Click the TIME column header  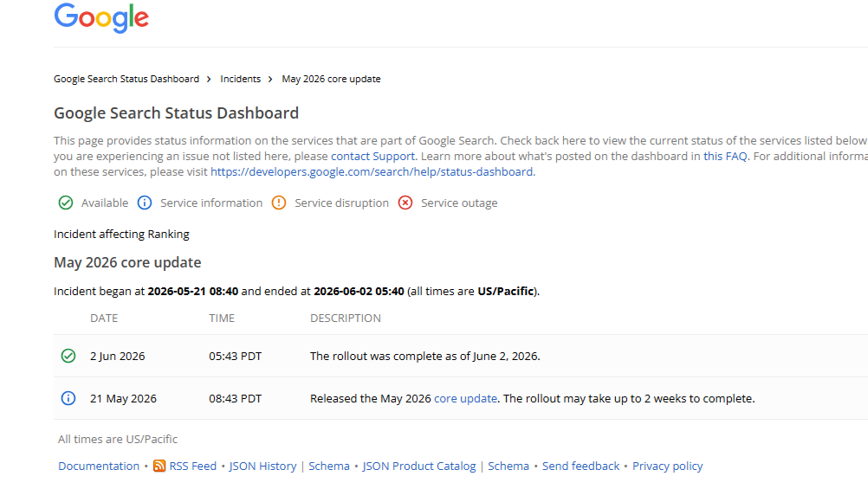[222, 318]
